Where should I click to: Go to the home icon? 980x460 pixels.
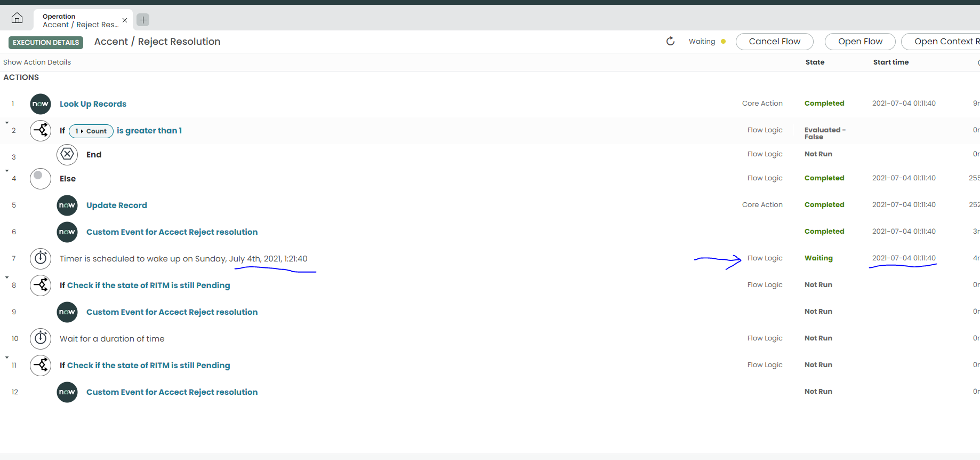click(x=17, y=18)
